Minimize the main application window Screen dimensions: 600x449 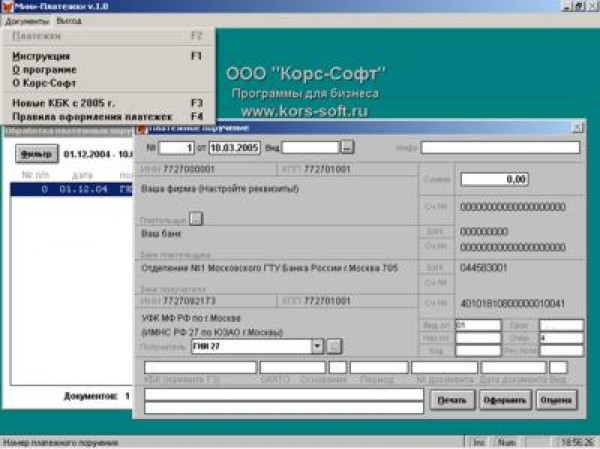(566, 7)
